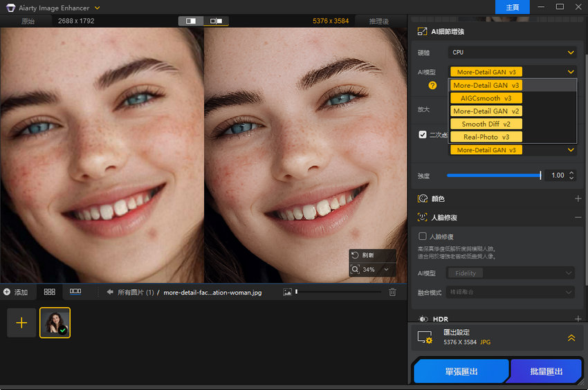This screenshot has width=588, height=390.
Task: Open export settings monitor-gear icon
Action: pyautogui.click(x=425, y=337)
